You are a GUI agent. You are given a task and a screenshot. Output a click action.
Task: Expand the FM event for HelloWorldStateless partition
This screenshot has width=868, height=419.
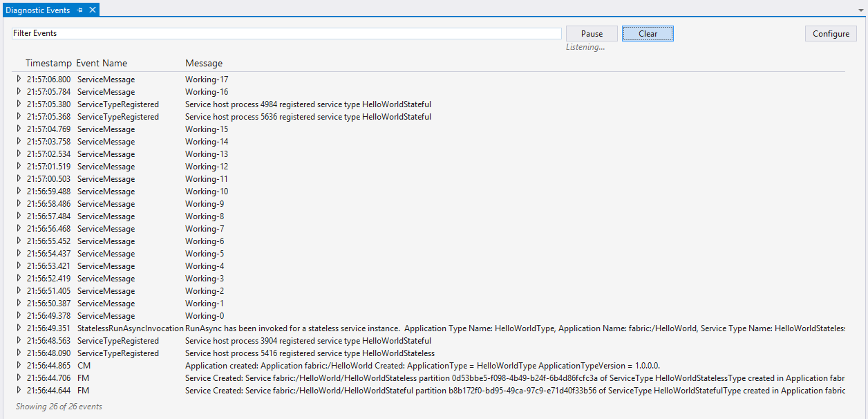coord(19,378)
